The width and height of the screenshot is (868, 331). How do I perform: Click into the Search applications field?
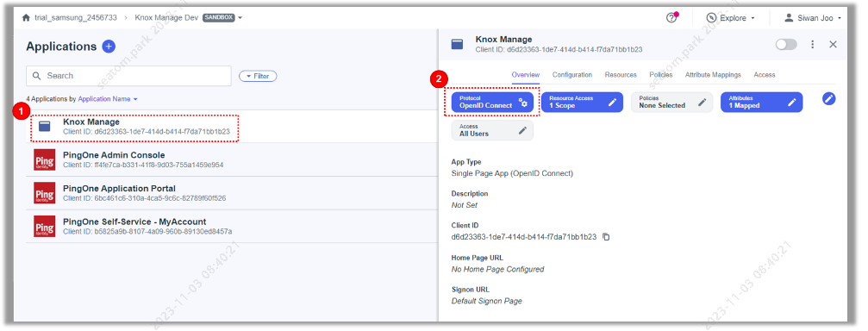tap(128, 76)
